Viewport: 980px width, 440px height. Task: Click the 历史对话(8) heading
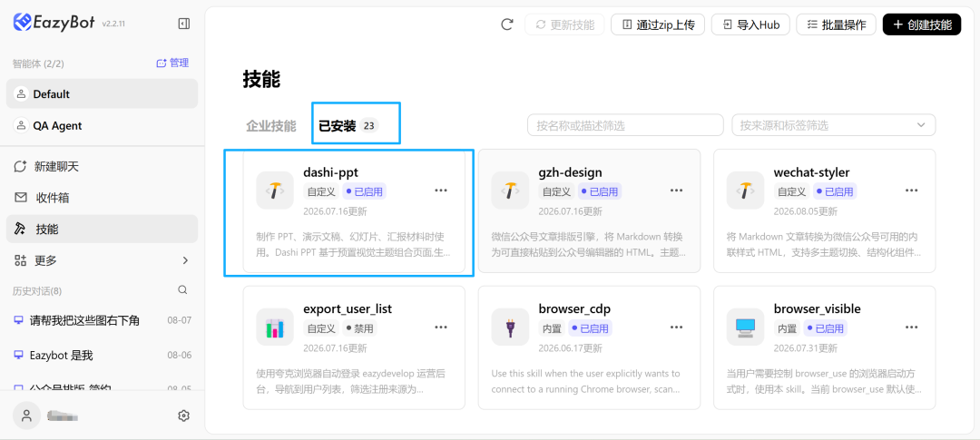coord(37,290)
